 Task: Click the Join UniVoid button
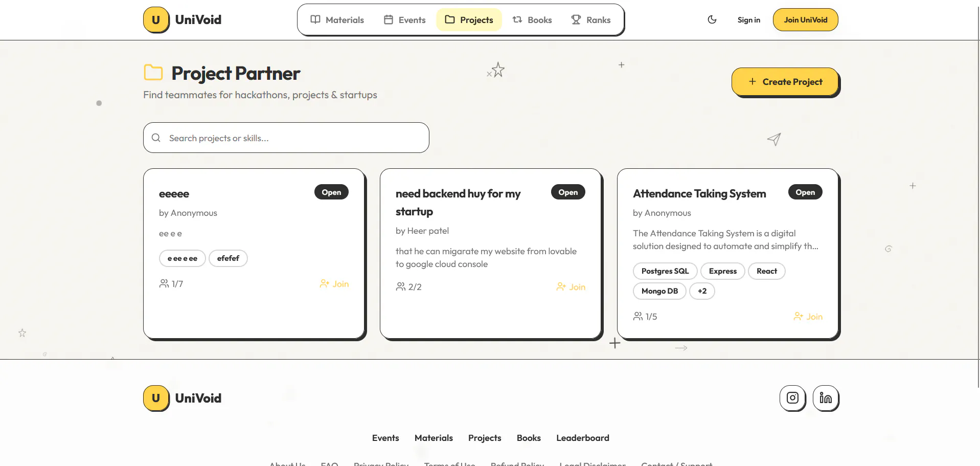[805, 20]
